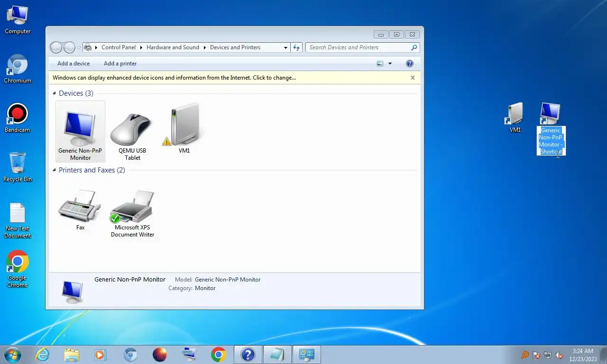Click the muted volume tray icon

click(559, 355)
